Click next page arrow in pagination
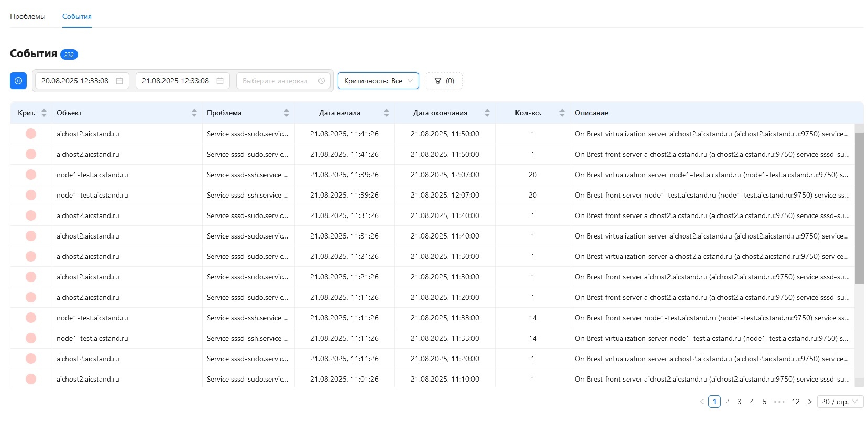The width and height of the screenshot is (868, 422). 810,402
